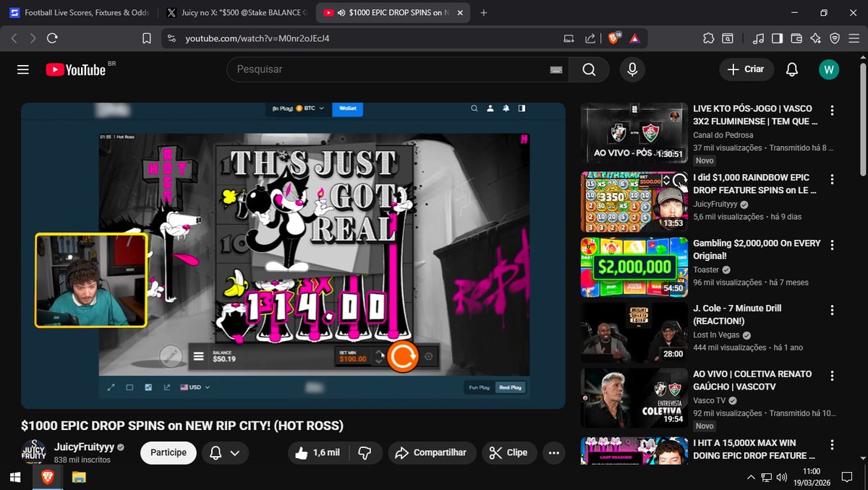Bookmark this page
The image size is (868, 490).
tap(147, 38)
